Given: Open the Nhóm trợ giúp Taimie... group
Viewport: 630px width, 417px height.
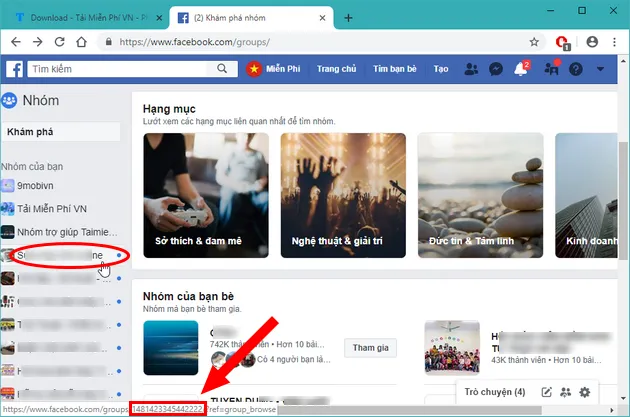Looking at the screenshot, I should pyautogui.click(x=67, y=232).
